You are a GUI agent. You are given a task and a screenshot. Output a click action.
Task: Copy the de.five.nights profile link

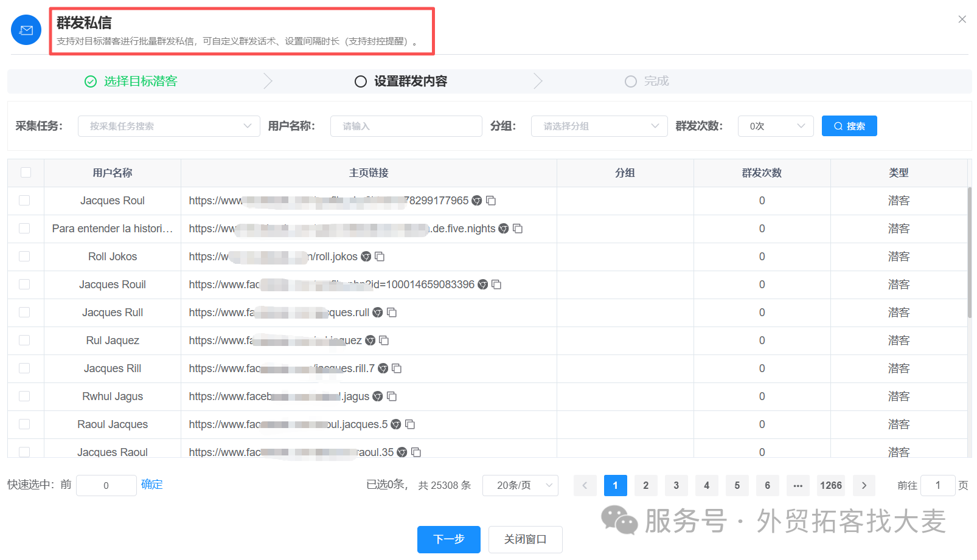pos(518,229)
